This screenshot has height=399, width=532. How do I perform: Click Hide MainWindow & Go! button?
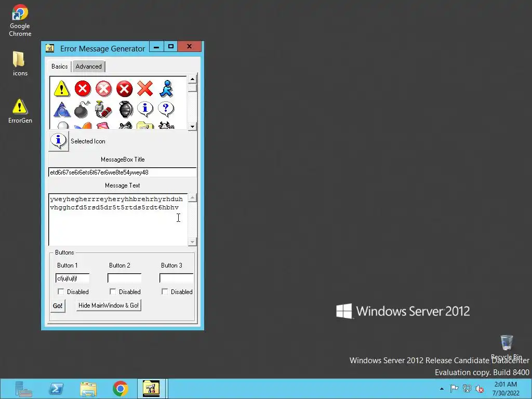pos(109,305)
